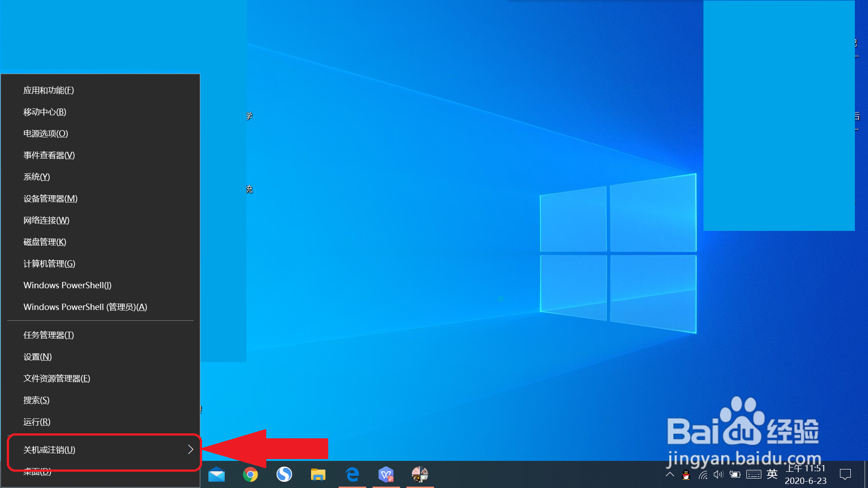Choose 运行(R) in the menu
Viewport: 868px width, 488px height.
click(37, 422)
